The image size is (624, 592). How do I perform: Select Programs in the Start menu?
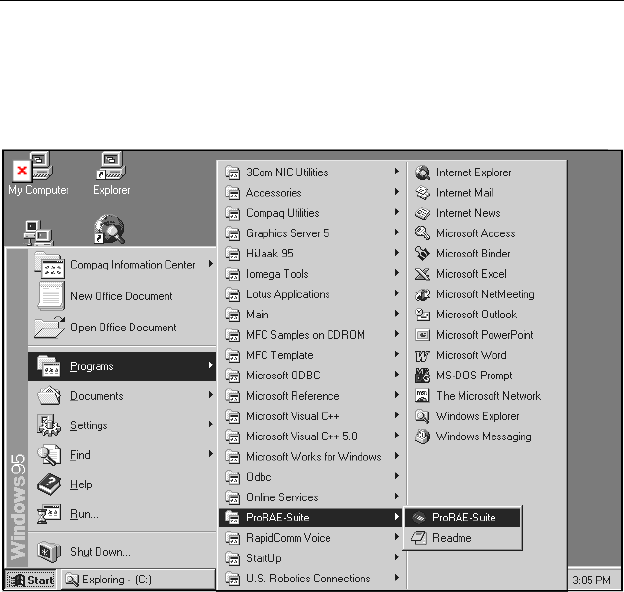tap(122, 366)
